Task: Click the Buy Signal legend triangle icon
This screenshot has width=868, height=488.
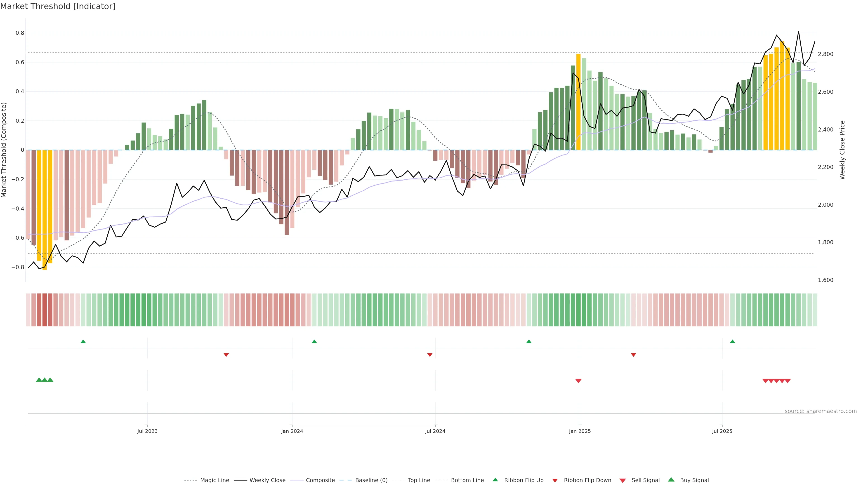Action: pyautogui.click(x=671, y=480)
